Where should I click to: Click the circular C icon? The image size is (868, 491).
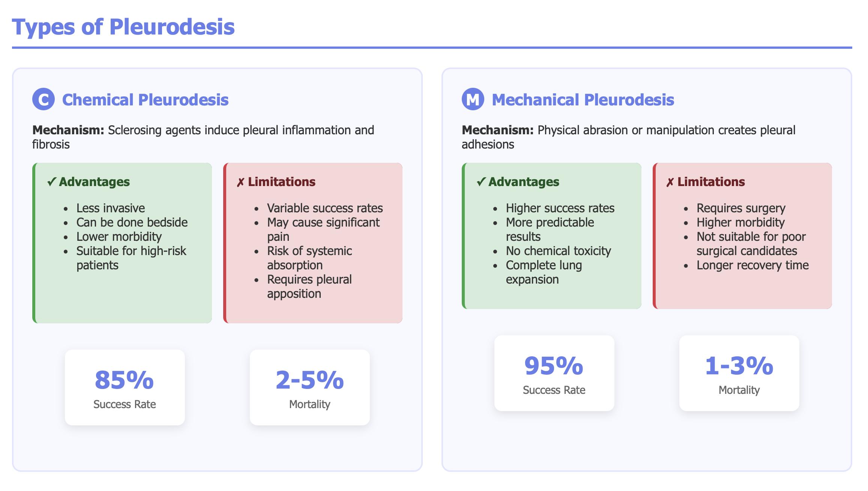44,99
